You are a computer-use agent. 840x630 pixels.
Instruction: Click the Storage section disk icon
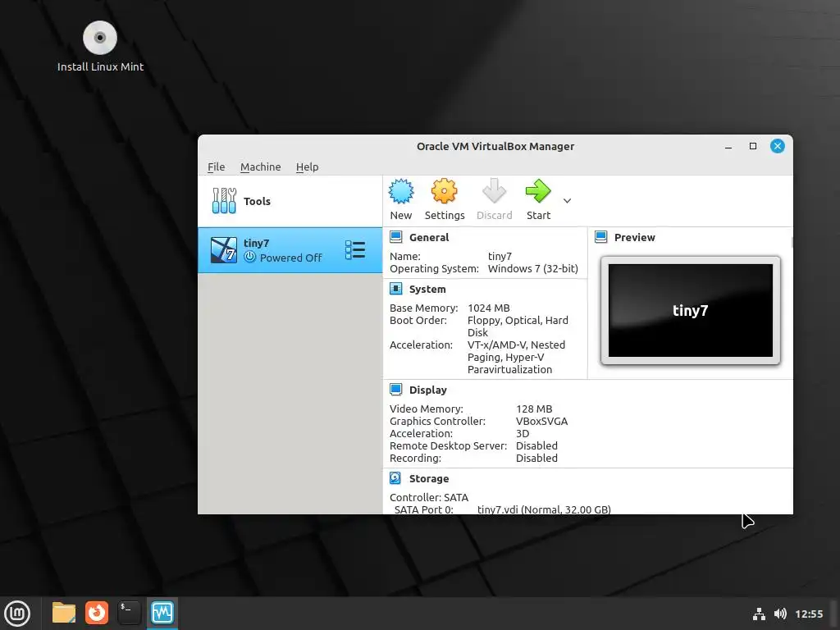pyautogui.click(x=395, y=478)
